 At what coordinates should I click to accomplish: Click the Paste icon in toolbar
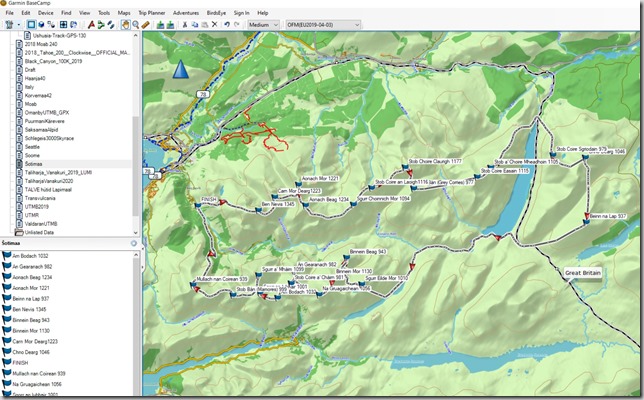205,25
